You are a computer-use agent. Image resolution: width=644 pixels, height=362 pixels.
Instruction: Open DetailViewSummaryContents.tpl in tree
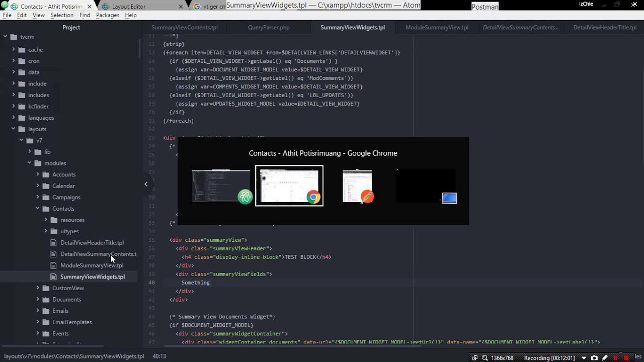point(99,254)
